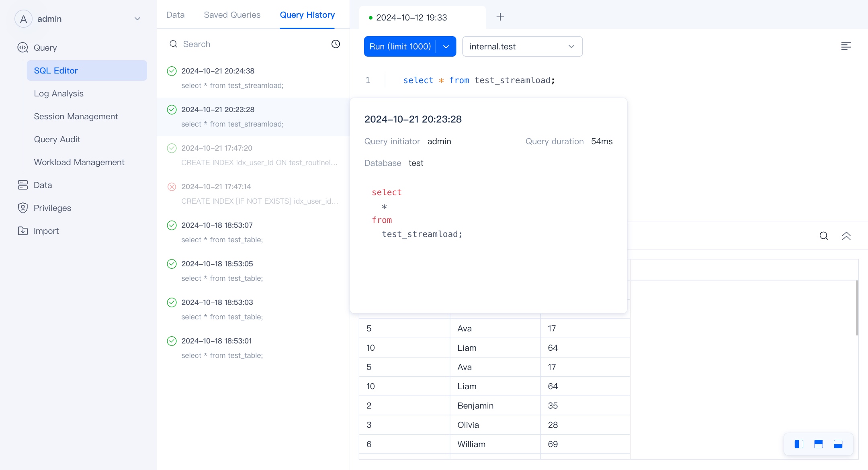This screenshot has width=868, height=470.
Task: Add a new query tab
Action: (x=500, y=17)
